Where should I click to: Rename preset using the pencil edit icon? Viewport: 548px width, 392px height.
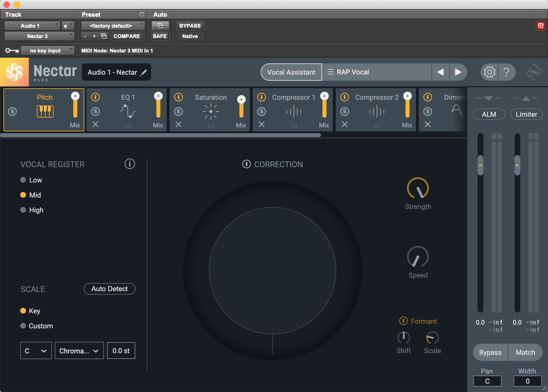(x=144, y=72)
